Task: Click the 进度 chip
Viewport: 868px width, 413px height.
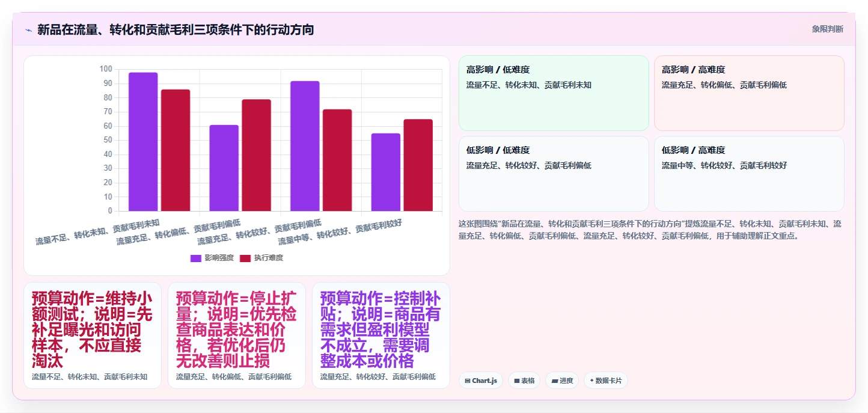Action: tap(562, 381)
